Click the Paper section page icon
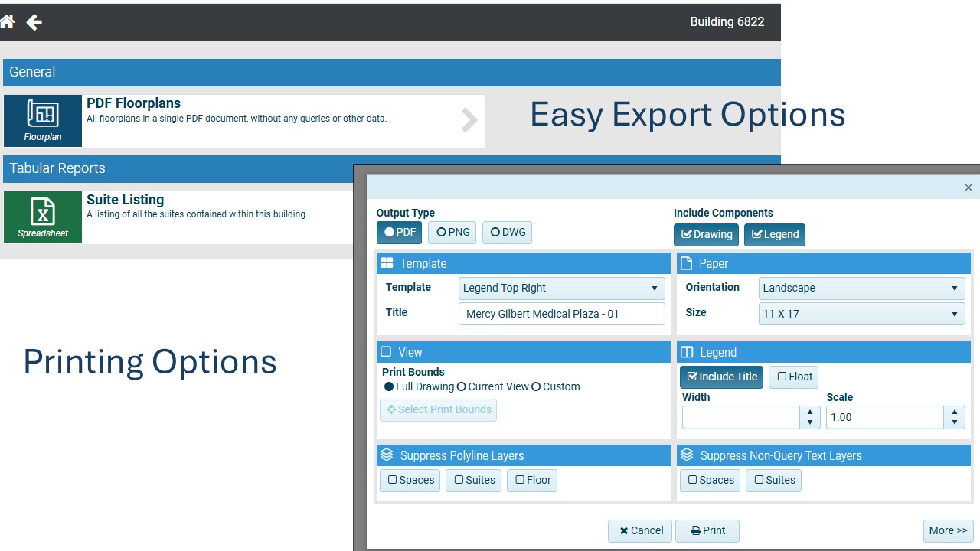Image resolution: width=980 pixels, height=551 pixels. click(x=687, y=263)
